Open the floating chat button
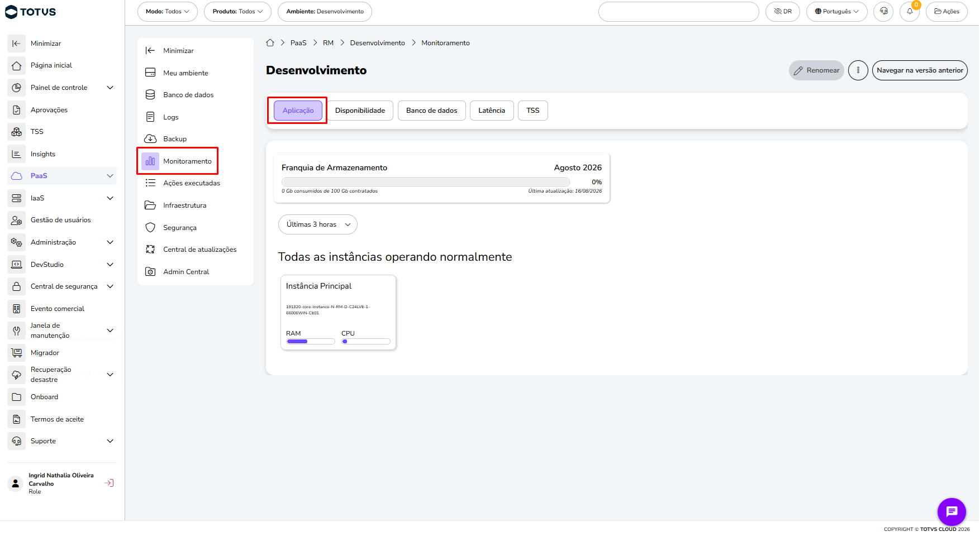Viewport: 980px width, 541px height. [952, 512]
